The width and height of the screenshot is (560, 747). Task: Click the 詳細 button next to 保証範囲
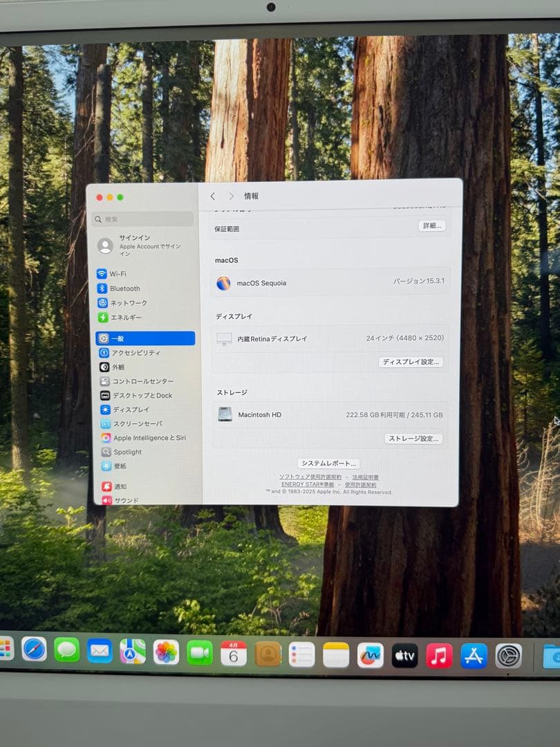point(434,225)
